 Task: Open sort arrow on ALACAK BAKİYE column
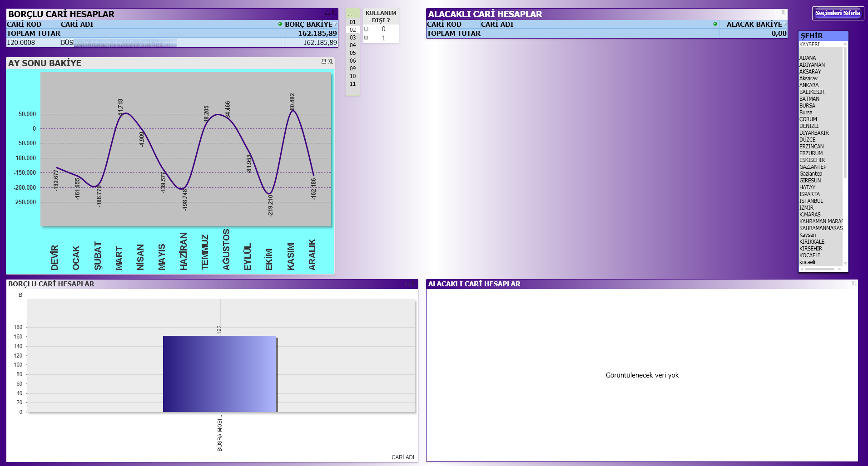(x=785, y=24)
